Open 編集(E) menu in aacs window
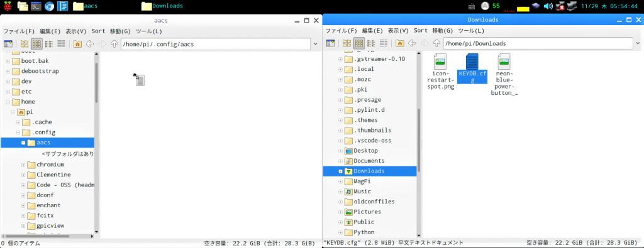 [x=50, y=31]
